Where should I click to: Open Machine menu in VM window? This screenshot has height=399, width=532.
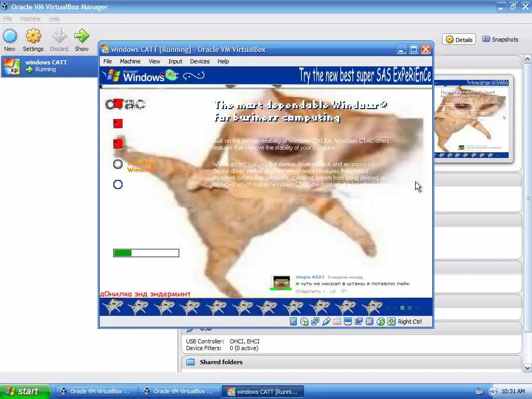point(130,61)
